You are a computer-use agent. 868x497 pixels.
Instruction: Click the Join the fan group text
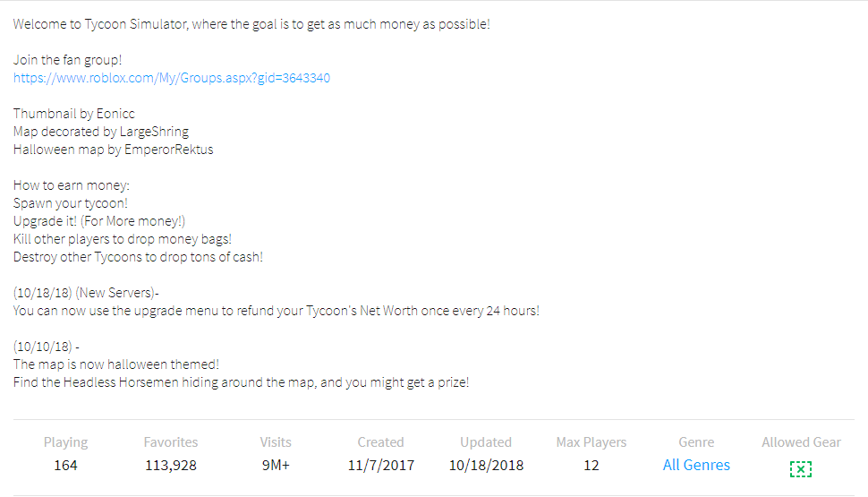[x=68, y=60]
